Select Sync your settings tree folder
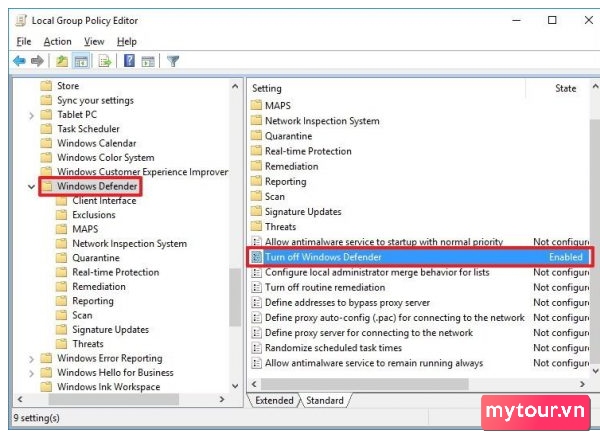 [x=96, y=100]
